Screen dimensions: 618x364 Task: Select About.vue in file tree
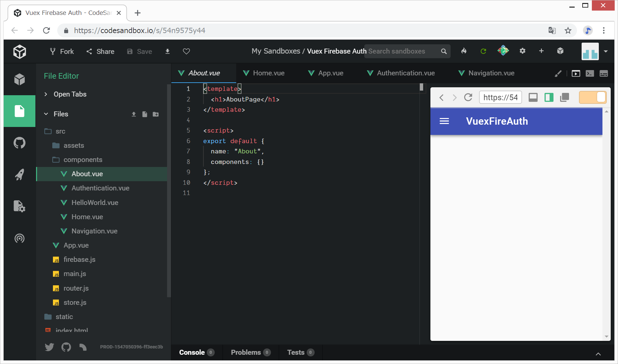102,174
